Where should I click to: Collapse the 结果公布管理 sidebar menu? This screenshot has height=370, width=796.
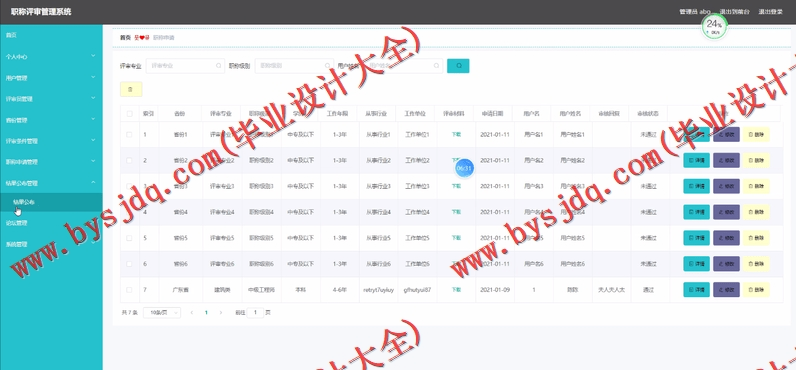pos(51,183)
